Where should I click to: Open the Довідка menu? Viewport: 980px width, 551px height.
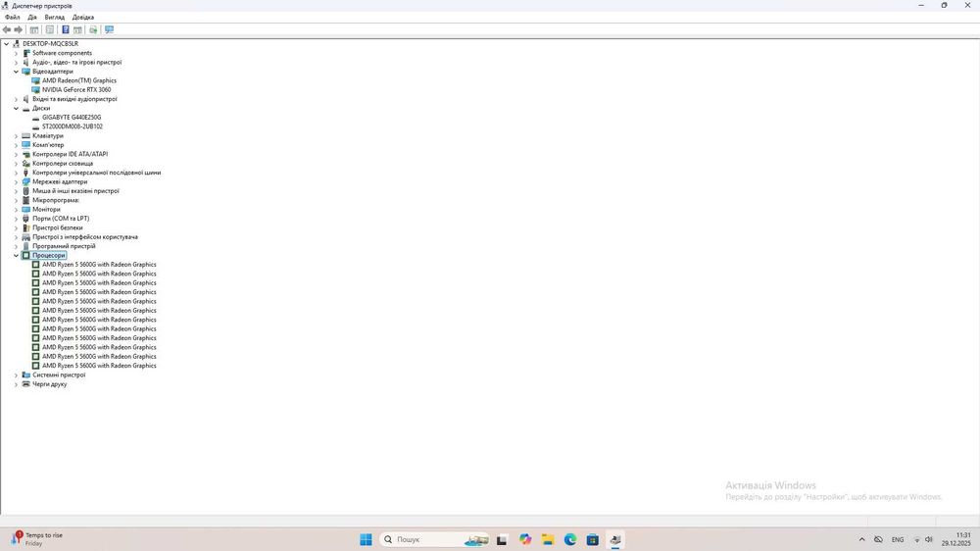(82, 18)
